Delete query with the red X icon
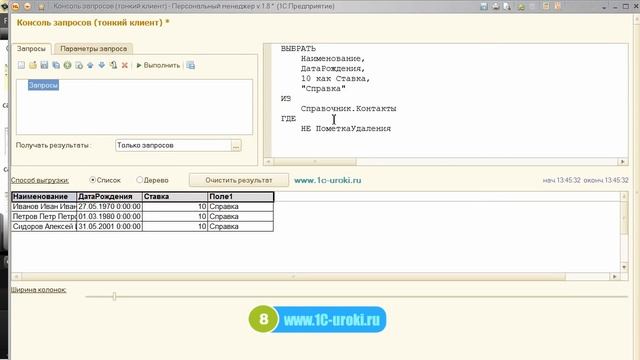640x360 pixels. click(125, 65)
